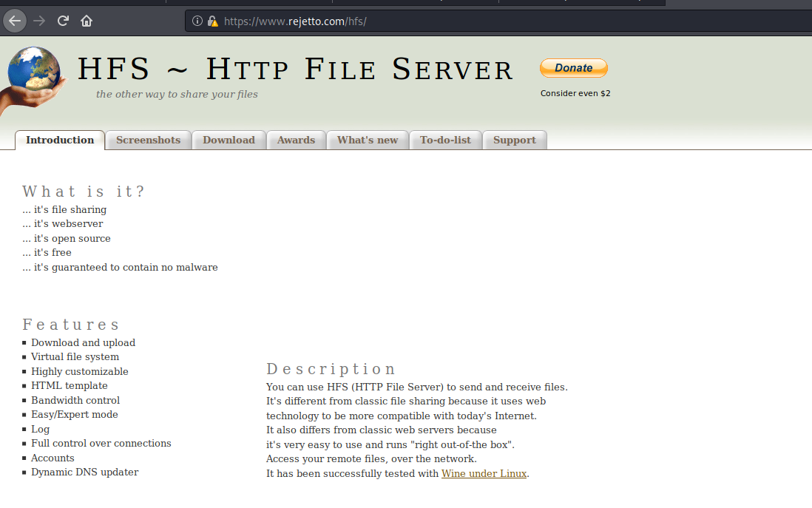Show site information icon in address bar
The height and width of the screenshot is (508, 812).
click(197, 21)
